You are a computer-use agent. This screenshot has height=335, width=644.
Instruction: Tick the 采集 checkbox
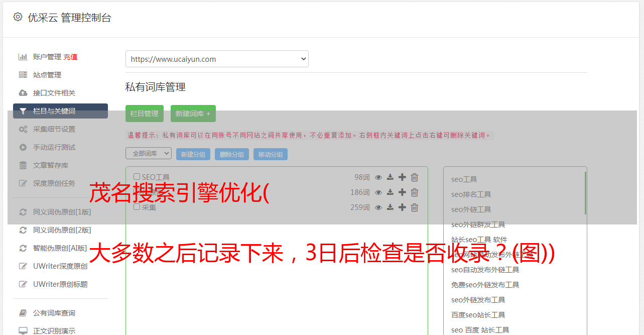click(137, 206)
